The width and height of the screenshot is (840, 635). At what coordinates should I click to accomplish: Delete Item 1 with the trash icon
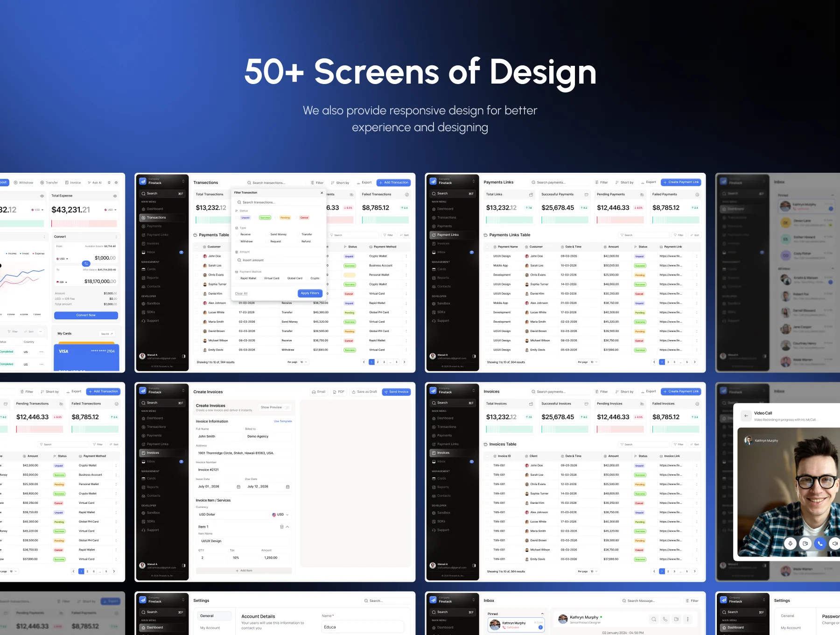(x=281, y=527)
